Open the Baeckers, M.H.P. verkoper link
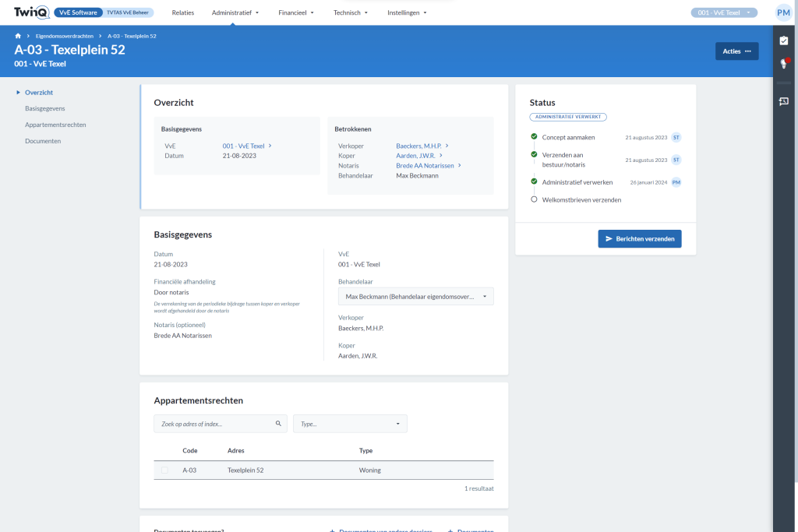Image resolution: width=798 pixels, height=532 pixels. point(418,146)
